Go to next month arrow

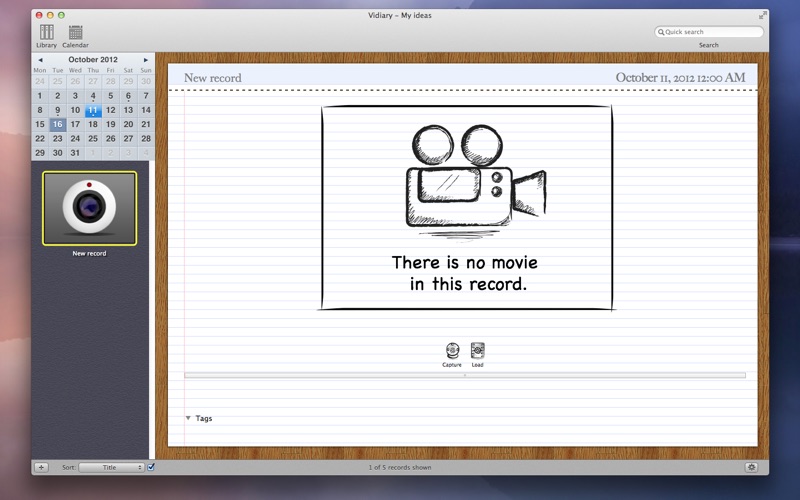pyautogui.click(x=146, y=60)
